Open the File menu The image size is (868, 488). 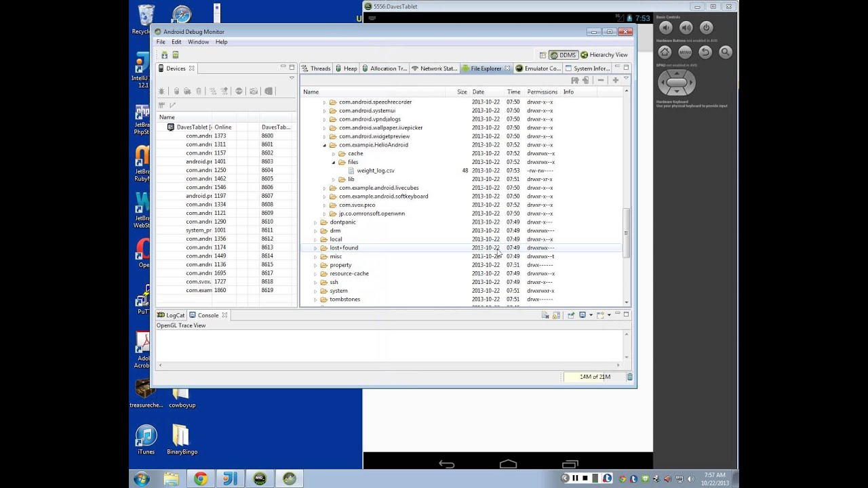[161, 42]
